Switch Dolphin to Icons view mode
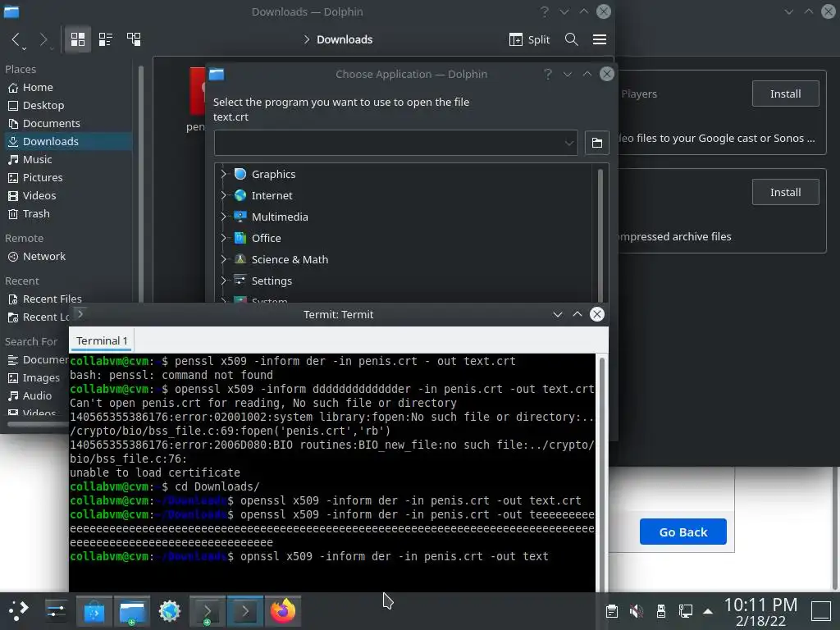Viewport: 840px width, 630px height. point(78,39)
